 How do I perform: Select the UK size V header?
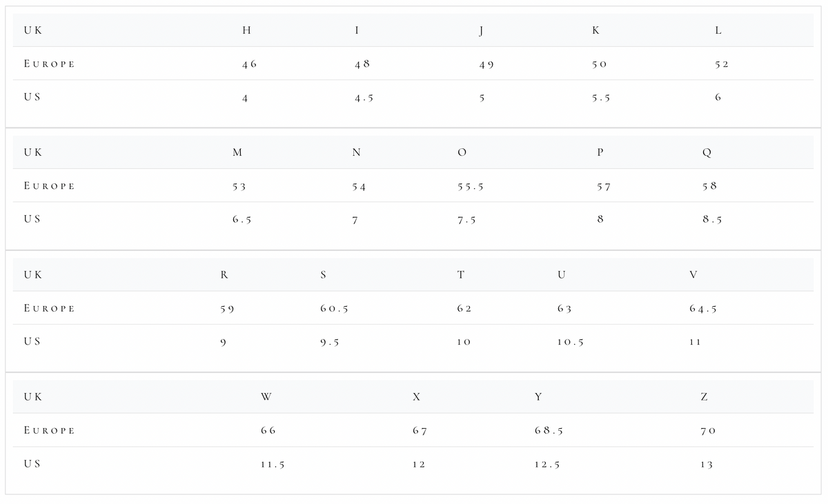(x=693, y=274)
